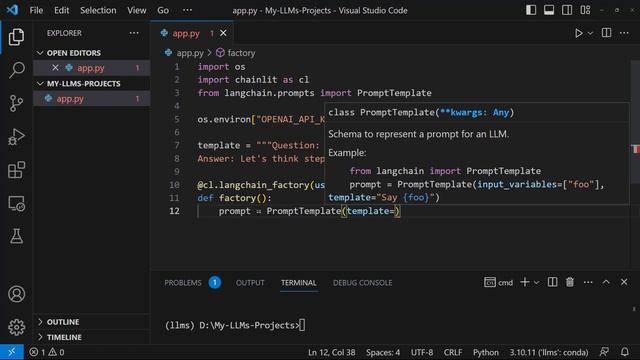Select interpreter 3.10.11 ('llms': conda)

click(549, 352)
